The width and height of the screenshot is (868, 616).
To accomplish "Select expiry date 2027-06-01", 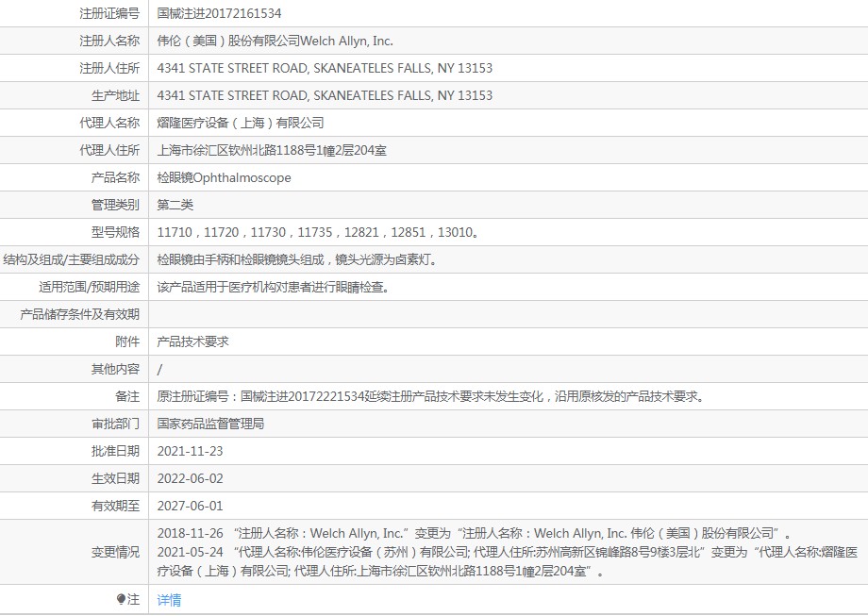I will tap(190, 507).
